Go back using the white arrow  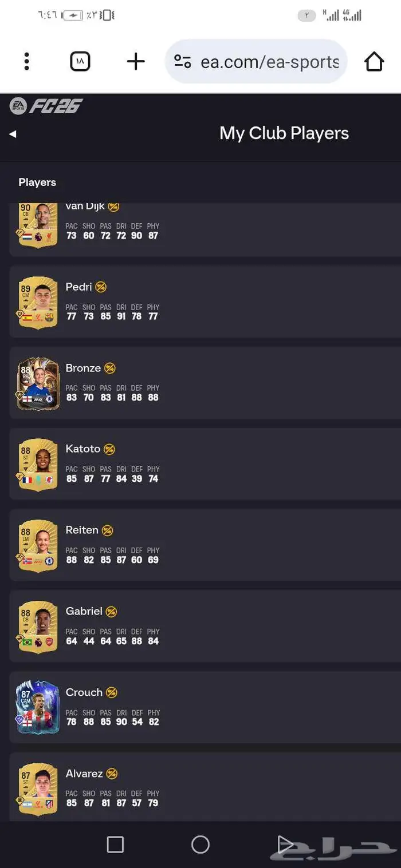(x=13, y=134)
